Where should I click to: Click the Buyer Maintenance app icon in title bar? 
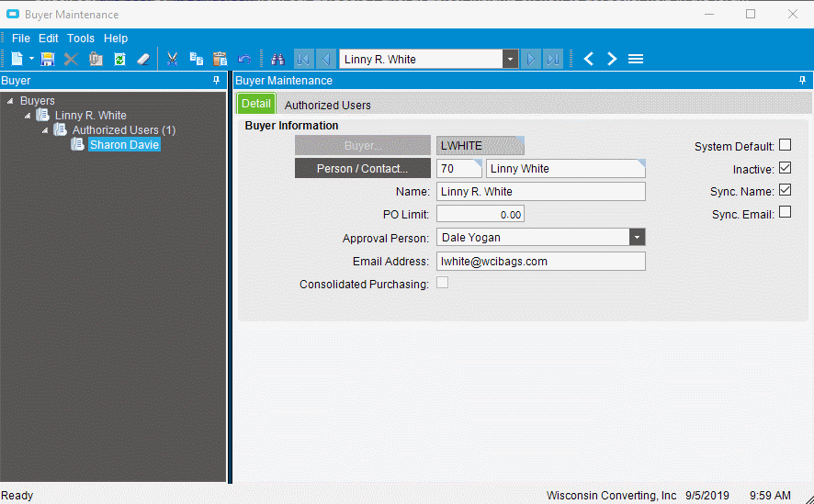(x=13, y=14)
